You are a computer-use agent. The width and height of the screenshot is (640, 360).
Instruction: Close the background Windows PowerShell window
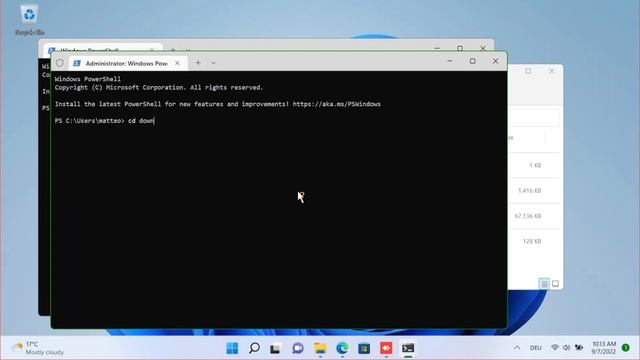[483, 48]
